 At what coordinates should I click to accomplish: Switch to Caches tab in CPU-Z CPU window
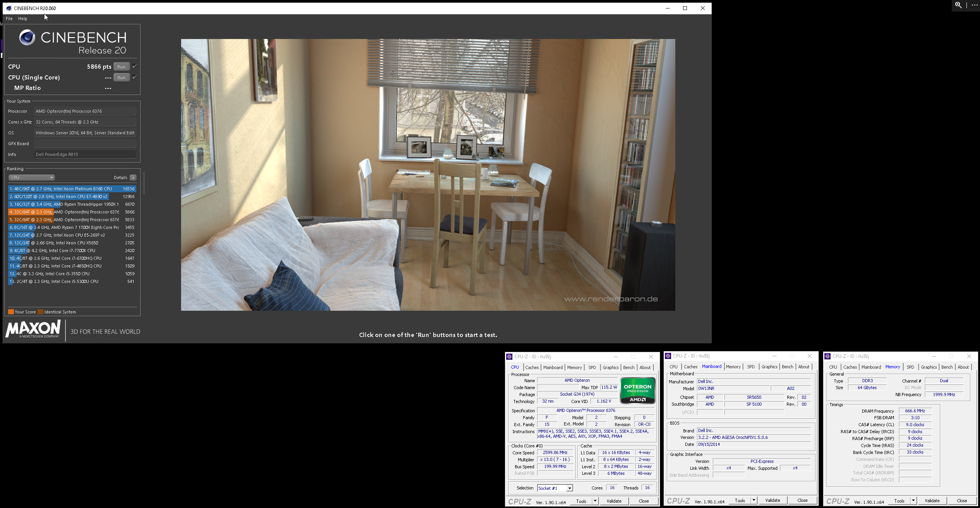pyautogui.click(x=532, y=367)
